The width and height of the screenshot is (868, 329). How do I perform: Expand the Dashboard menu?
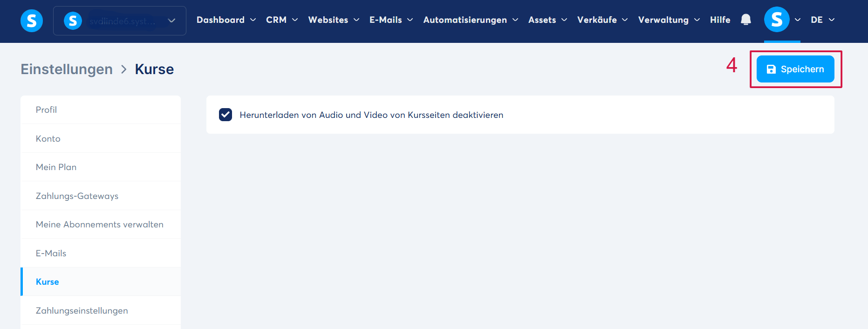pyautogui.click(x=226, y=20)
